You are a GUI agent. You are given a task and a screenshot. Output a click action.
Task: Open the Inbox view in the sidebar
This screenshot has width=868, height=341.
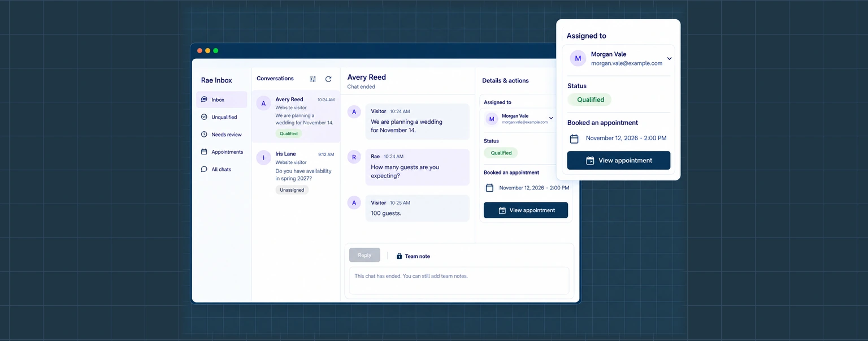point(222,100)
